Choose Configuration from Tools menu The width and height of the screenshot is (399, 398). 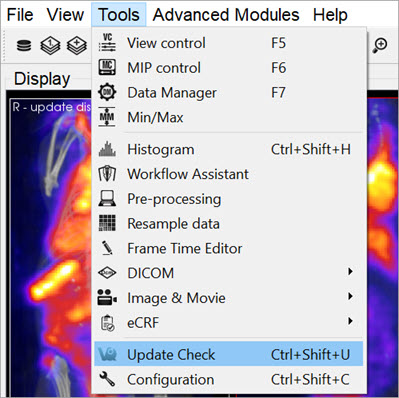pyautogui.click(x=229, y=379)
